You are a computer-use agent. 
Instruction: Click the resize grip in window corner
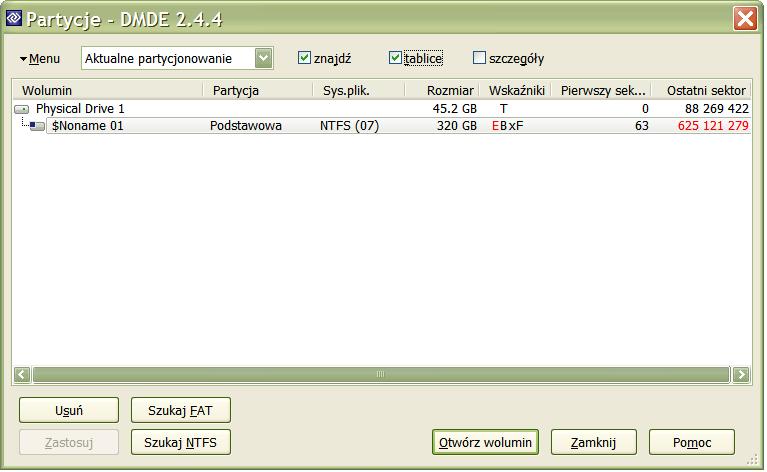[752, 460]
